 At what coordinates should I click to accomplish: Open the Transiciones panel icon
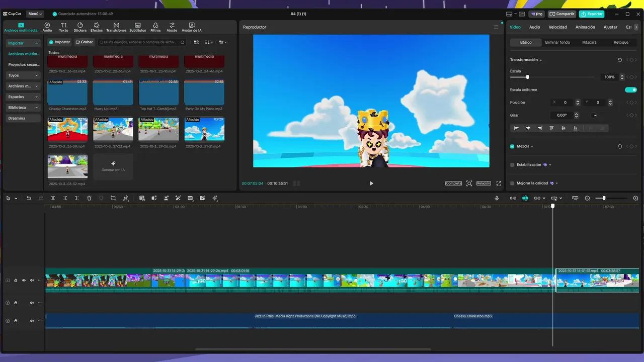[x=116, y=27]
